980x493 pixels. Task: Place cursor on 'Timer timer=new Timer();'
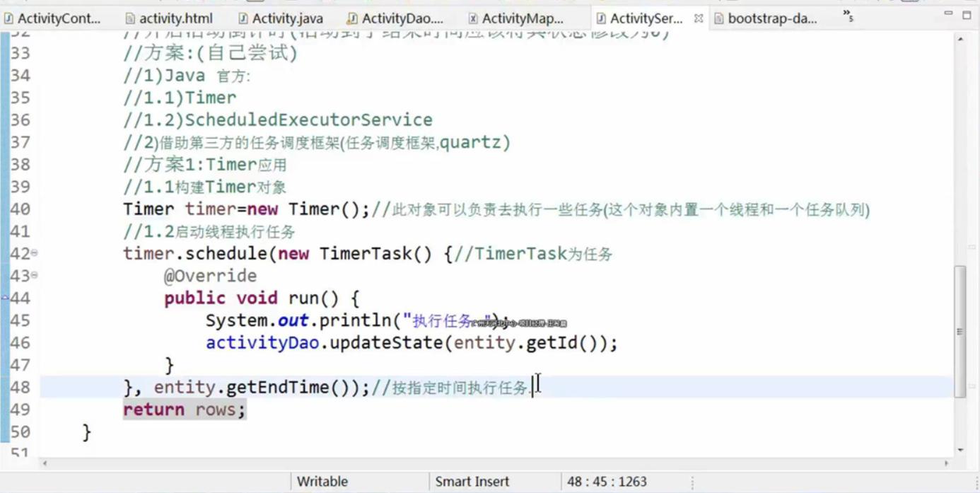coord(246,209)
